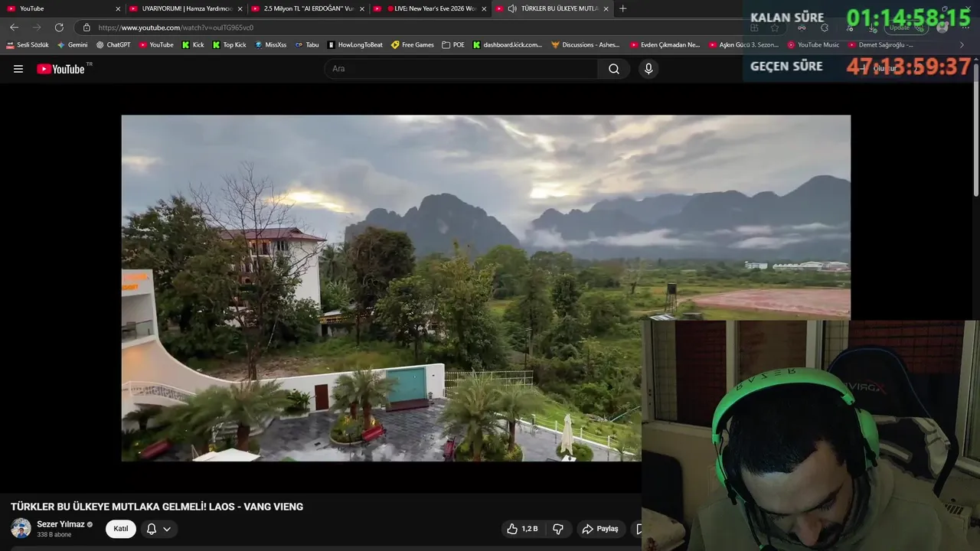This screenshot has height=551, width=980.
Task: Switch to the first YouTube tab
Action: pyautogui.click(x=61, y=8)
